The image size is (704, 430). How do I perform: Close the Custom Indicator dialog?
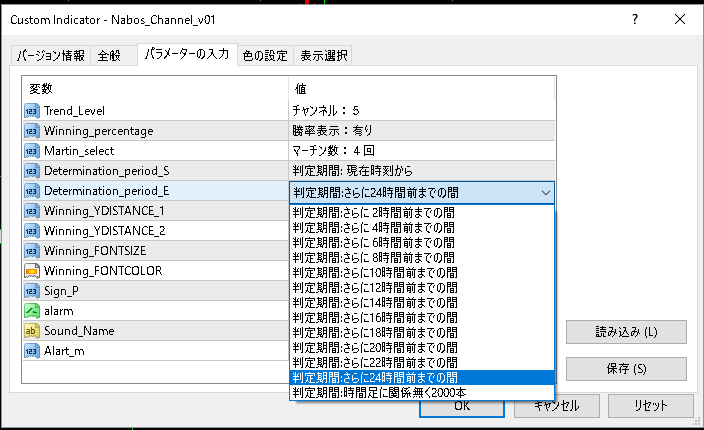point(680,19)
